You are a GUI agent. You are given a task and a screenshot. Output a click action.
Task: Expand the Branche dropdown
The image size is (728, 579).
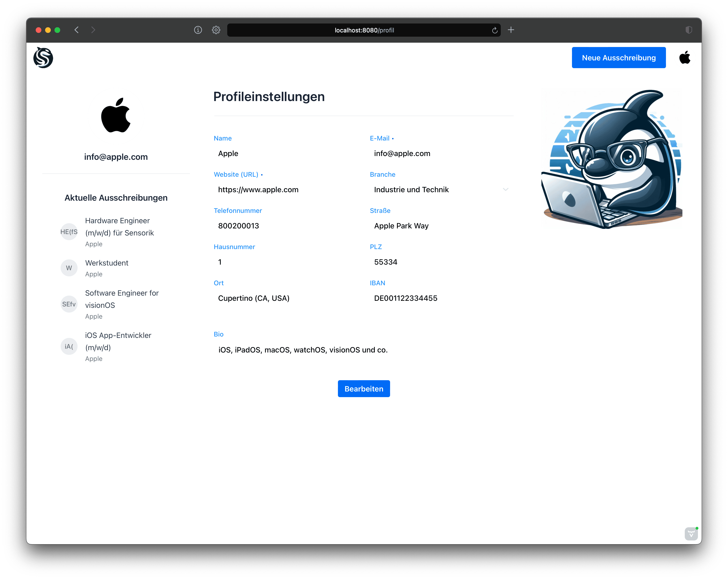pyautogui.click(x=505, y=190)
